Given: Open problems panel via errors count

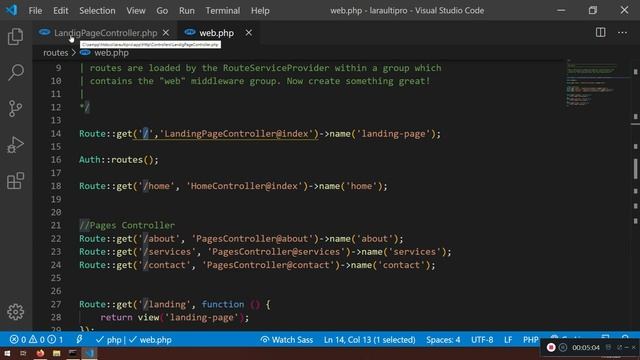Looking at the screenshot, I should (18, 340).
